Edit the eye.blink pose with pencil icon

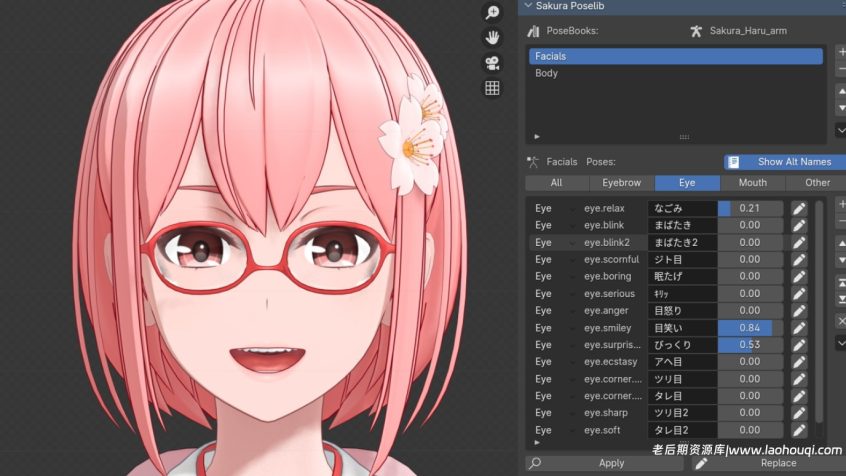tap(799, 225)
